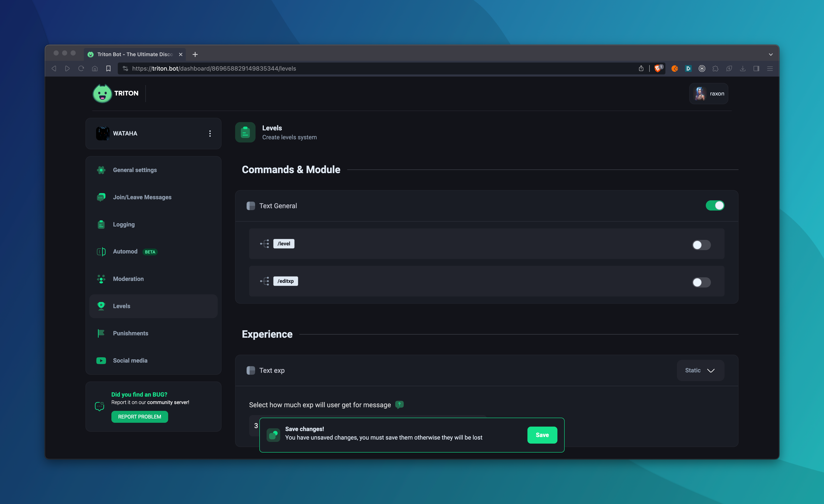Disable the Text General module toggle
The image size is (824, 504).
[715, 205]
